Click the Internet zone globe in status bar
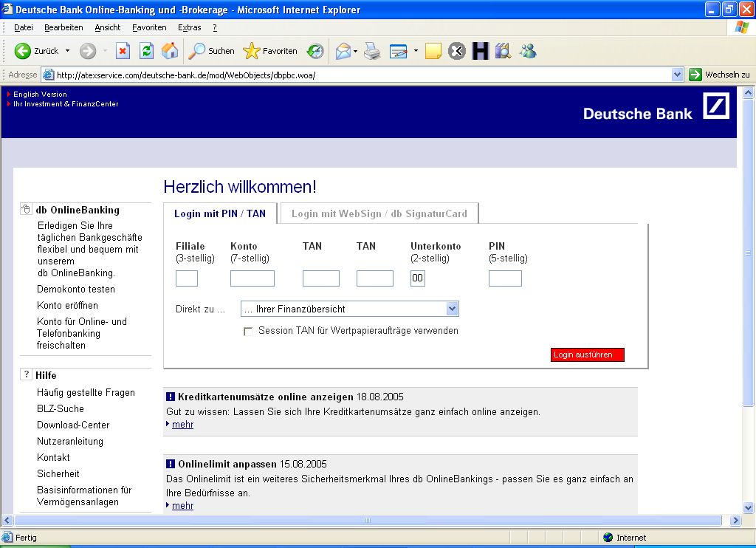This screenshot has height=548, width=756. coord(608,538)
